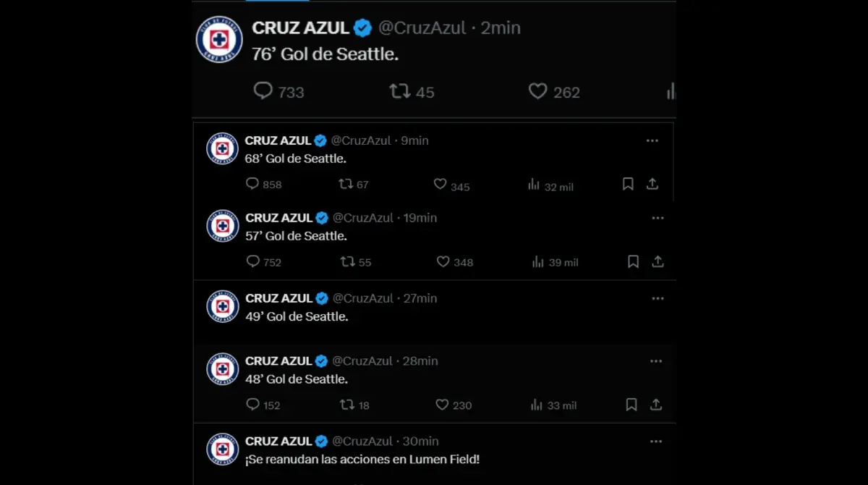Screen dimensions: 868x485
Task: Reply to the 48' Gol de Seattle tweet
Action: (252, 405)
